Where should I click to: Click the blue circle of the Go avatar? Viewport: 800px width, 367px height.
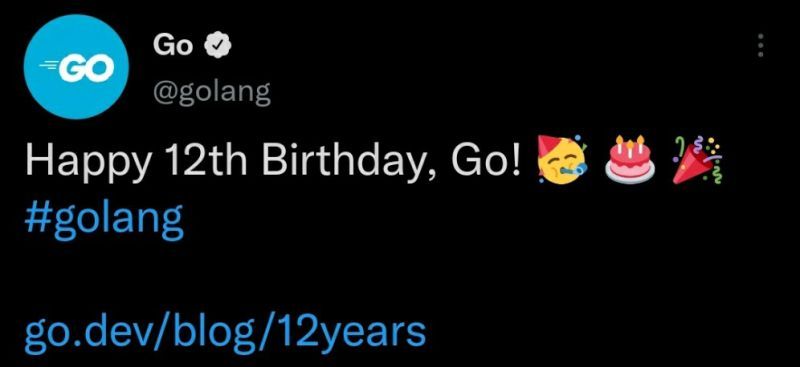77,67
